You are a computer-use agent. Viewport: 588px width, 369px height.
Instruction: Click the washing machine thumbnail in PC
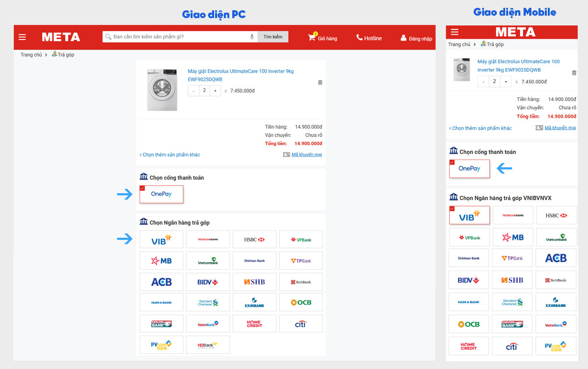click(162, 90)
